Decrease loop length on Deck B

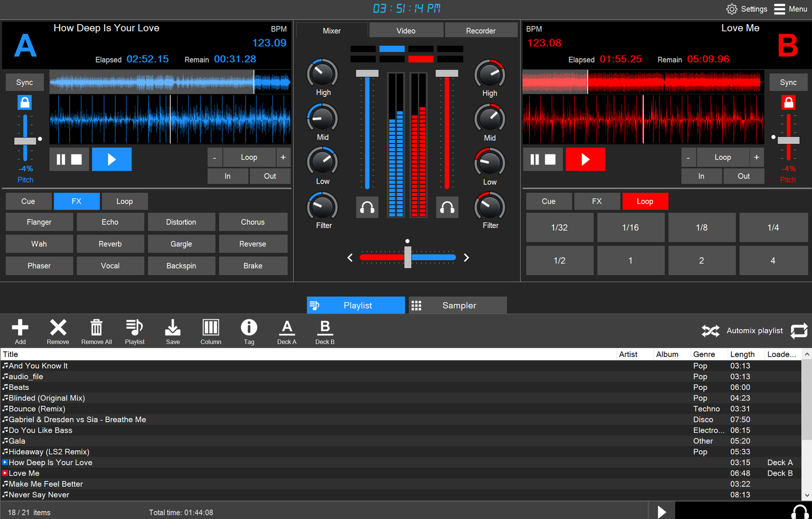(x=689, y=157)
